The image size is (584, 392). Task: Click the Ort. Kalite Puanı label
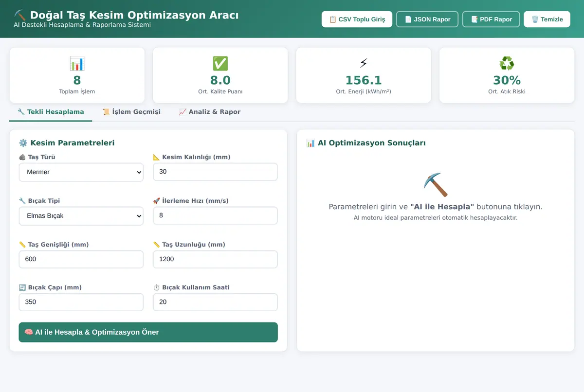click(x=220, y=91)
